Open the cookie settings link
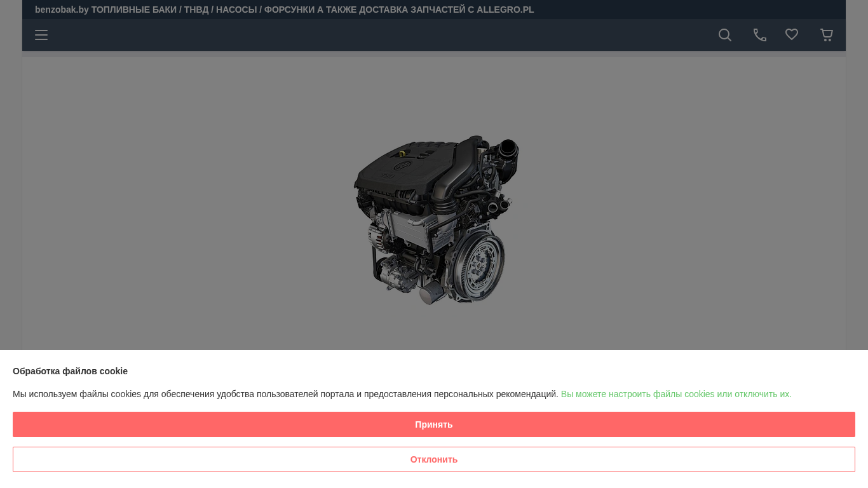This screenshot has width=868, height=488. click(676, 394)
